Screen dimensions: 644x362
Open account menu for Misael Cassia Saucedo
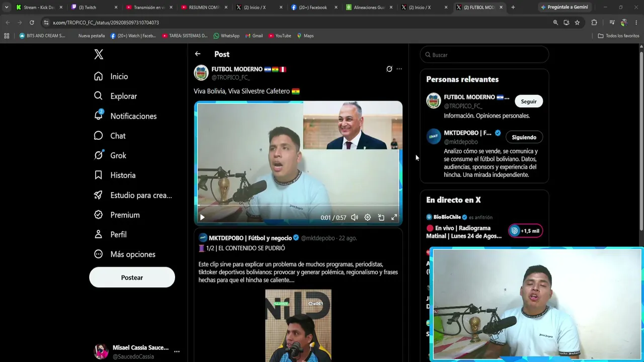coord(137,351)
